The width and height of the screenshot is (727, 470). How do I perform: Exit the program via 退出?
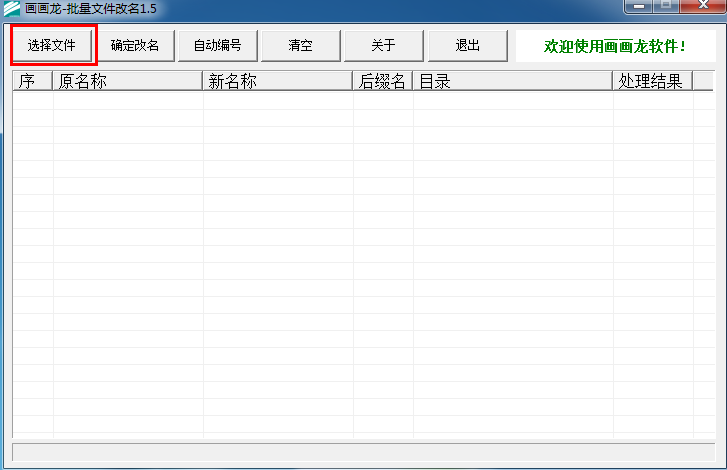pos(468,45)
